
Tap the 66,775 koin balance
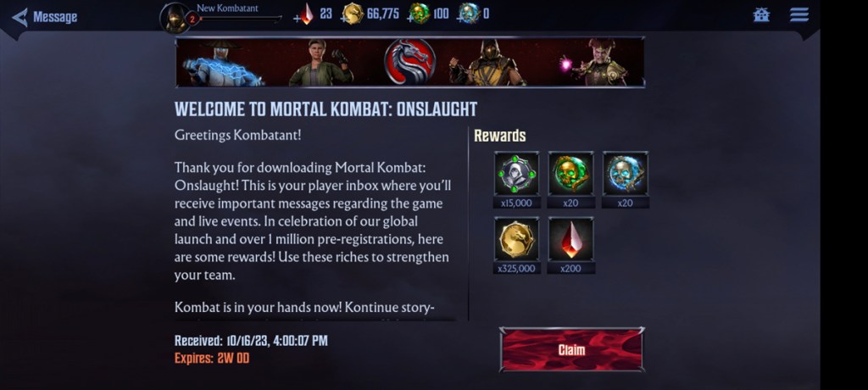tap(382, 14)
